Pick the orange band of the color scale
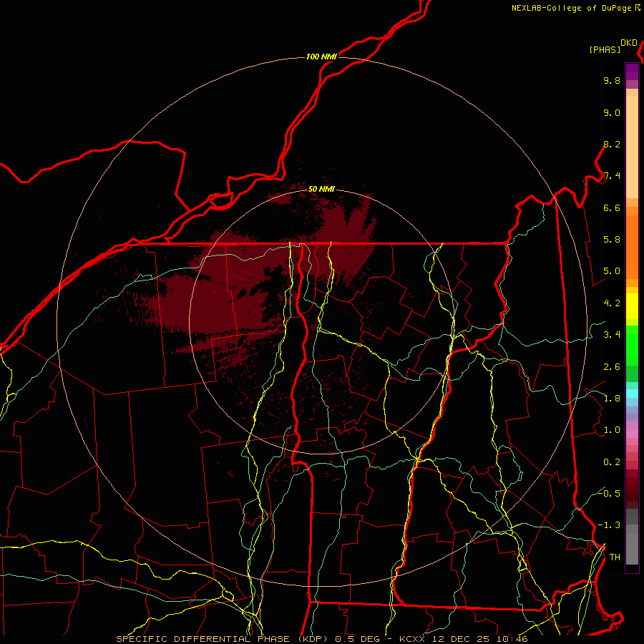 (x=632, y=248)
